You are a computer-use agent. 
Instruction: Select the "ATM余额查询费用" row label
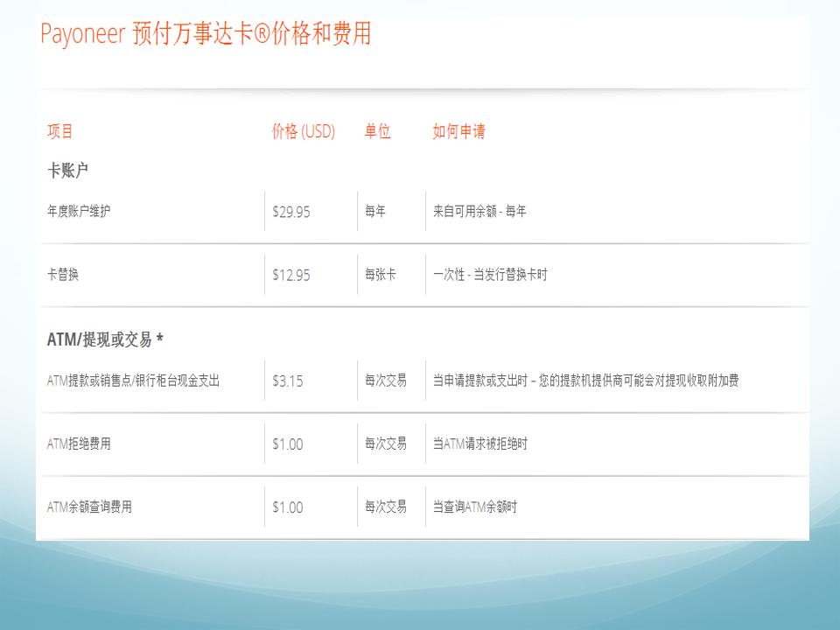(x=89, y=507)
